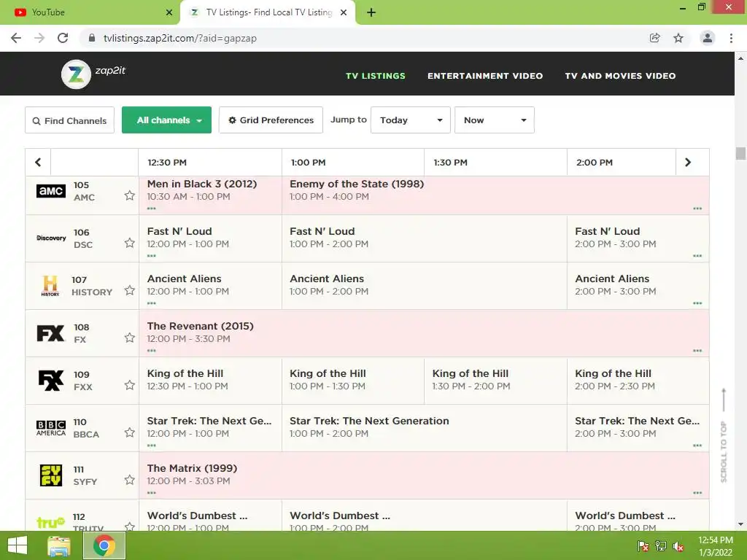Click the SYFY channel logo

(51, 475)
